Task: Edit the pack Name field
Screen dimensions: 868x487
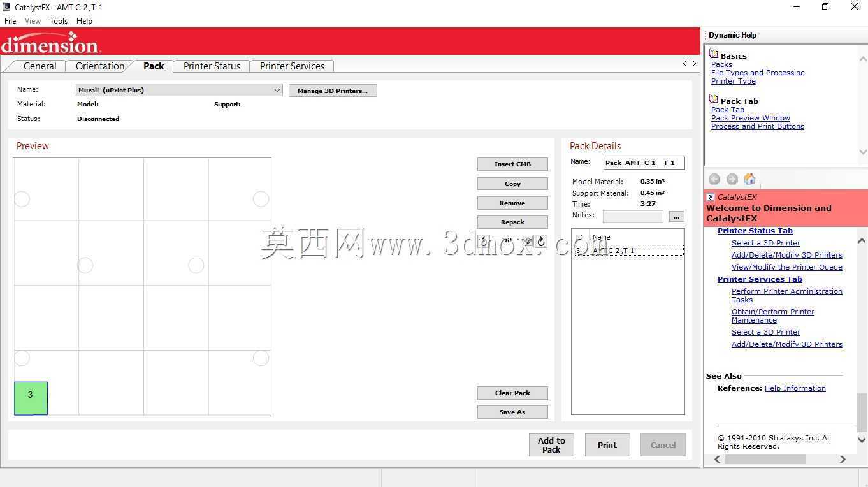Action: coord(644,163)
